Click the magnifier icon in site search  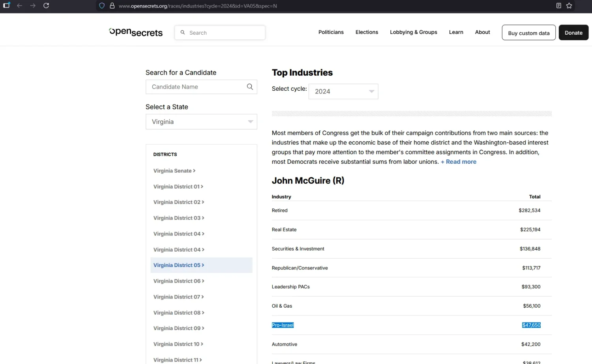[x=183, y=32]
